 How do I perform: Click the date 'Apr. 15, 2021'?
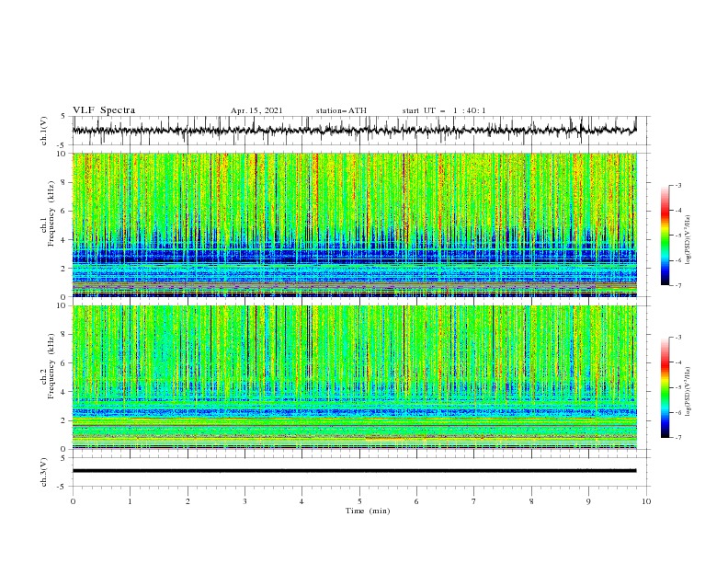[x=256, y=110]
